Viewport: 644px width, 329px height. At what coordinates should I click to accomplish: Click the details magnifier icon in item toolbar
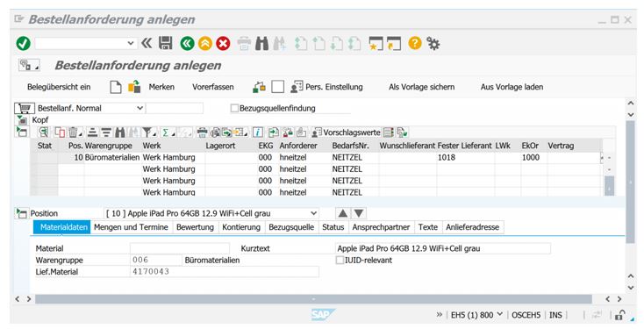(43, 132)
